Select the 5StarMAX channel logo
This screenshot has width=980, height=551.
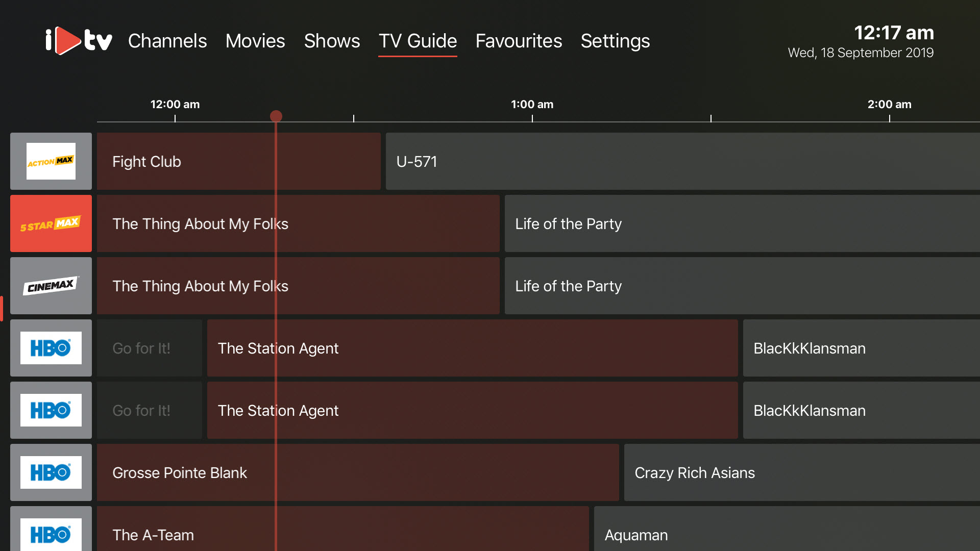pyautogui.click(x=51, y=223)
